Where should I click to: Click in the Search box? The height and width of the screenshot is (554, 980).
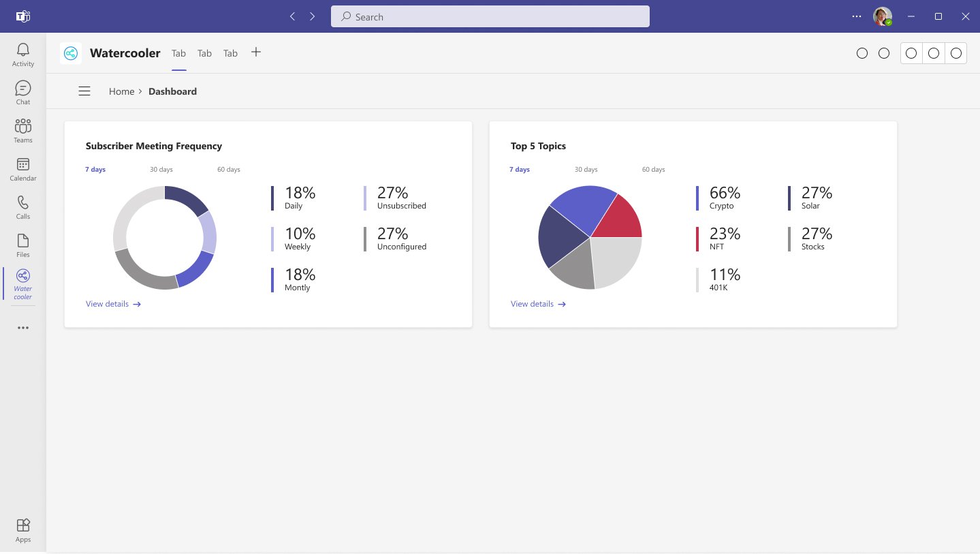coord(490,16)
